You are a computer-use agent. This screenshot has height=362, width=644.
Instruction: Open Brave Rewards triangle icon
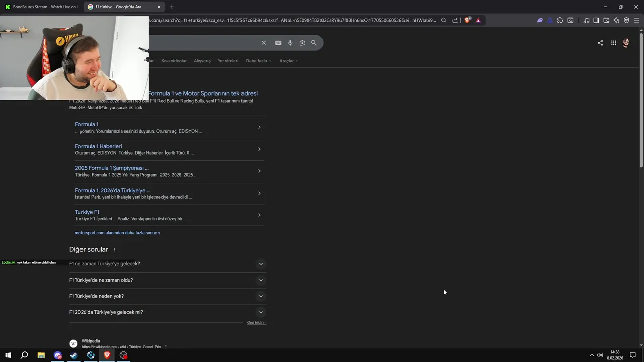pyautogui.click(x=478, y=20)
